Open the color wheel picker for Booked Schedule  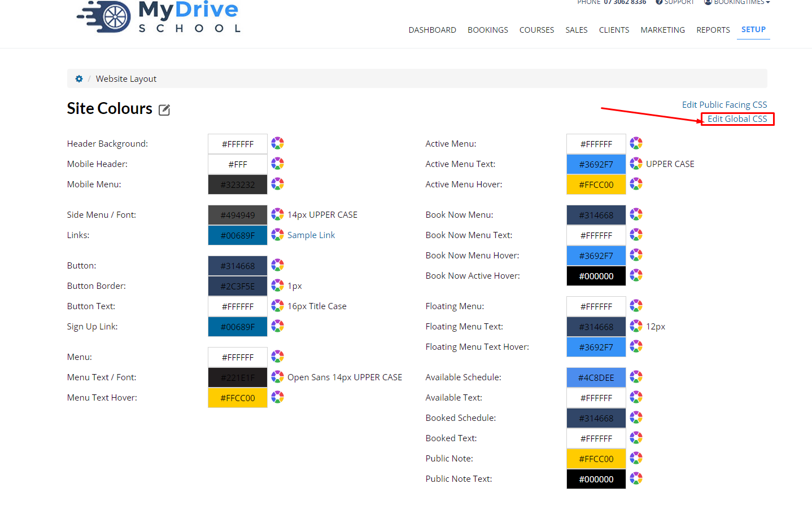coord(636,417)
